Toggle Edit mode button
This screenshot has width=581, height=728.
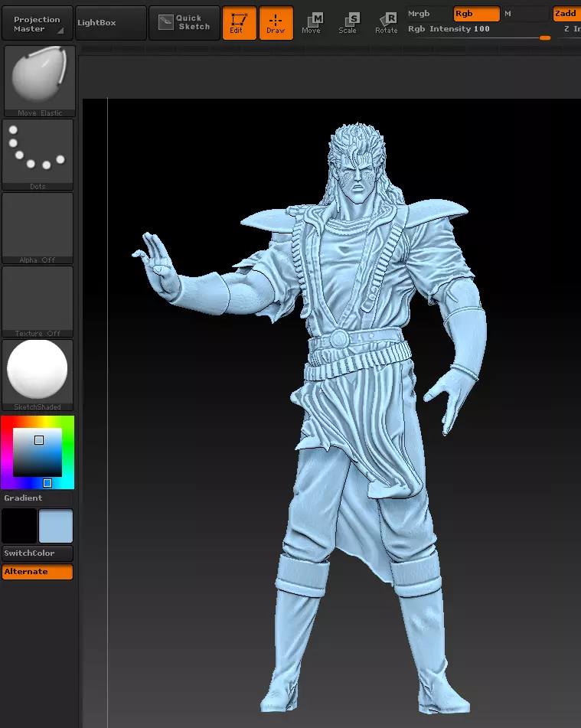239,23
